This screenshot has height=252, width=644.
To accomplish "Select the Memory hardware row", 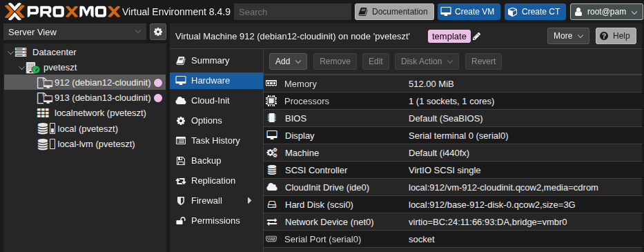I will (453, 84).
